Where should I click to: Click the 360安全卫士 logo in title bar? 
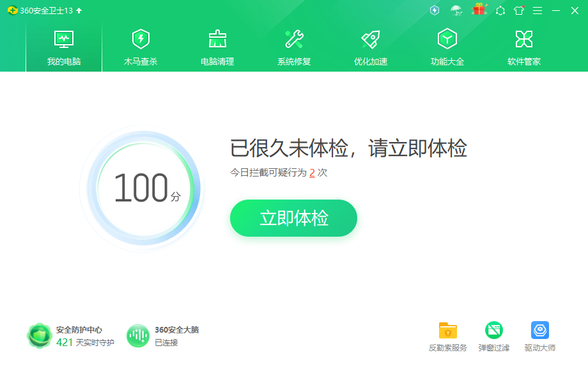coord(12,10)
